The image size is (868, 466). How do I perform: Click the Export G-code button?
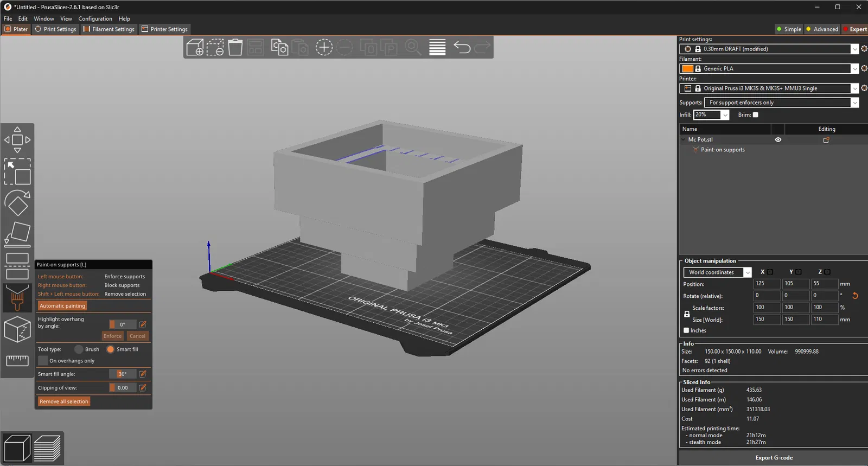click(774, 458)
